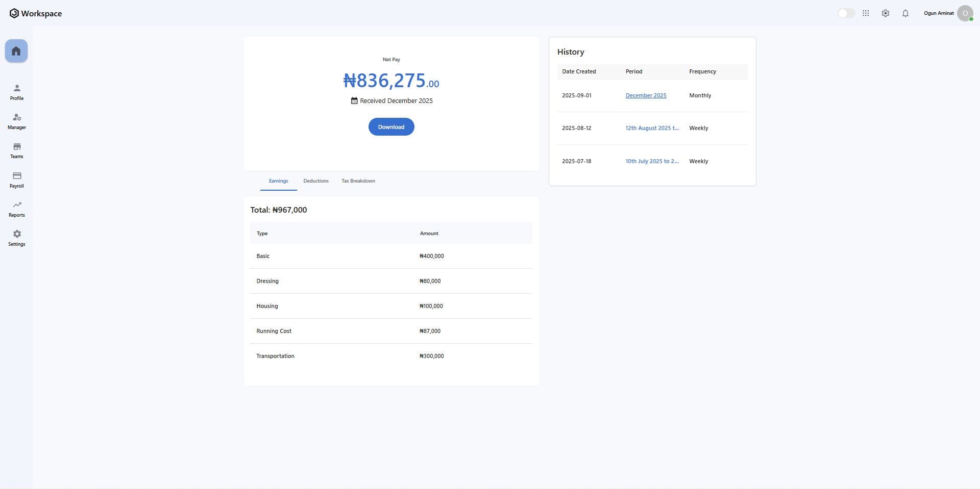This screenshot has width=980, height=489.
Task: Click the Type column header in earnings
Action: tap(262, 234)
